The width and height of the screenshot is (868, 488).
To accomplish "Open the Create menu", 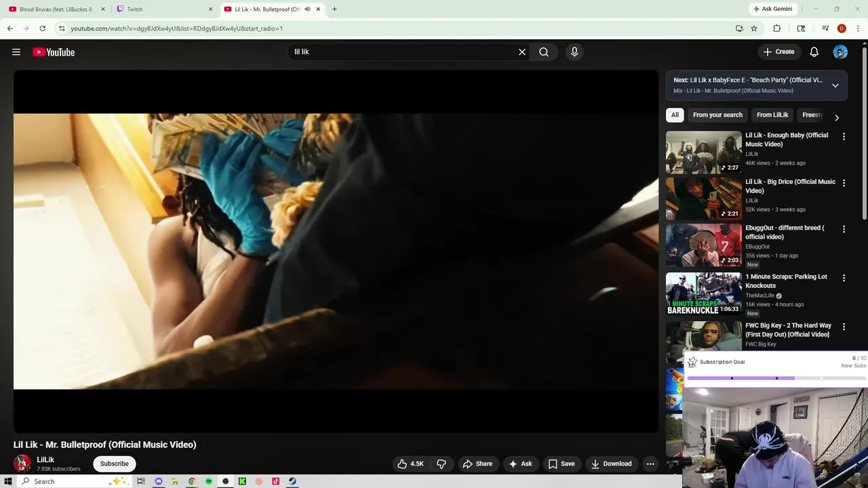I will tap(778, 52).
